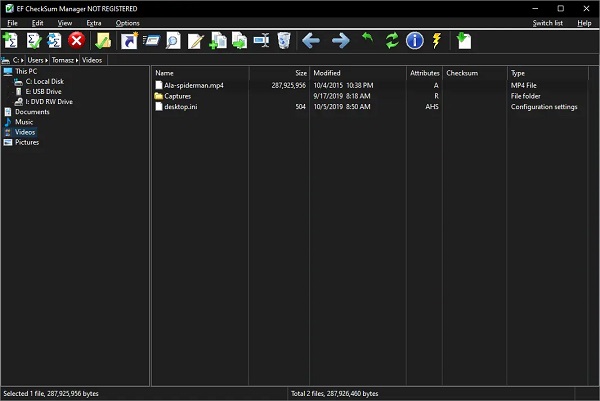Sort by the Modified column header
Screen dimensions: 600x401
(x=358, y=73)
